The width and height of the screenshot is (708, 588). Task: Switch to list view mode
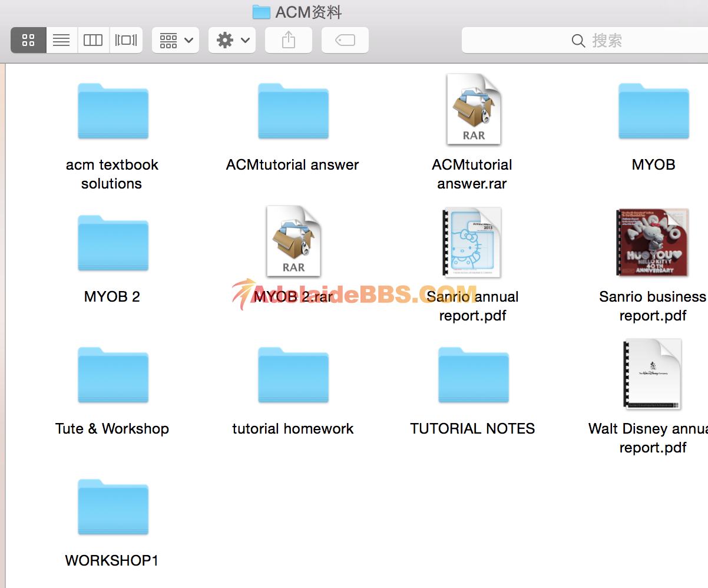click(x=61, y=40)
